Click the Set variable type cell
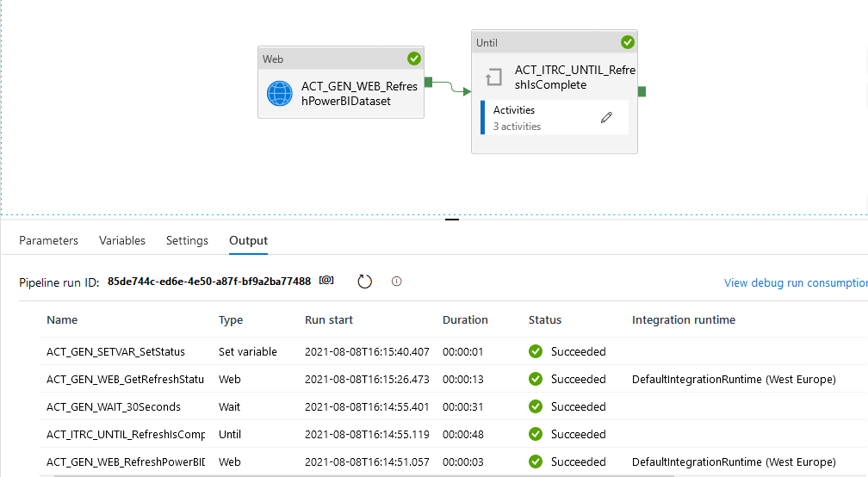The image size is (868, 477). pyautogui.click(x=247, y=352)
